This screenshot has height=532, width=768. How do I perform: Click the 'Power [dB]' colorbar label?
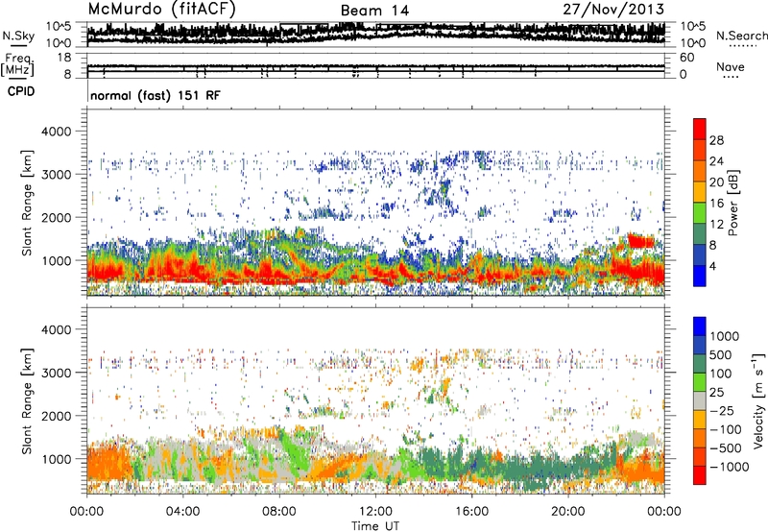point(733,203)
